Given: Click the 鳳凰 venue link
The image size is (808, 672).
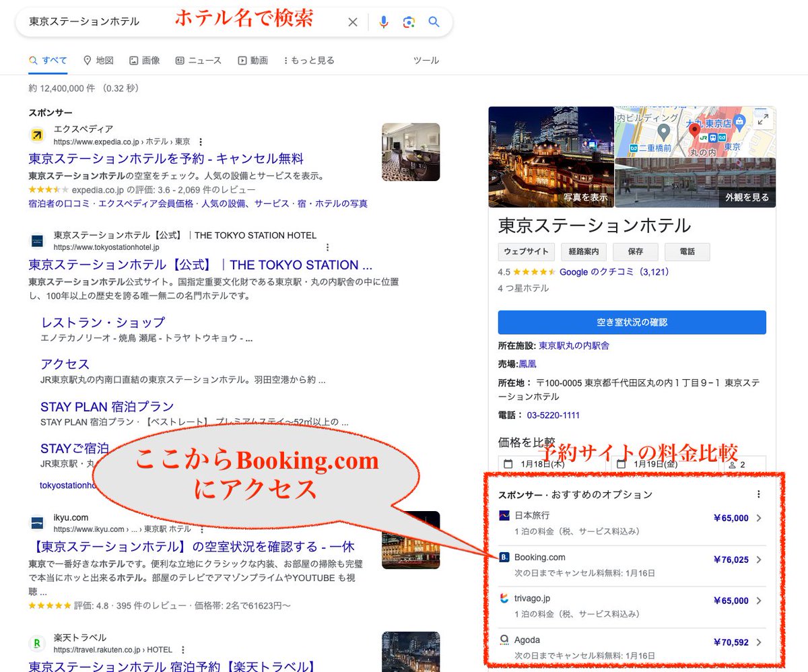Looking at the screenshot, I should (x=527, y=364).
